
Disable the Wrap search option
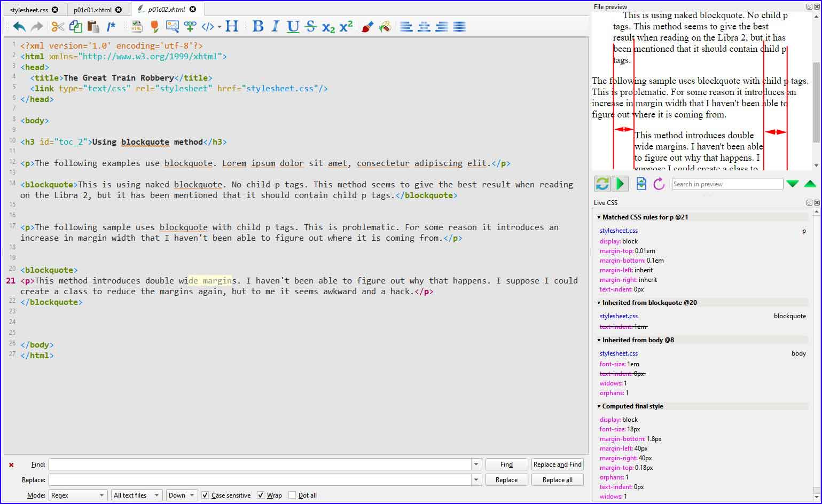[x=261, y=495]
